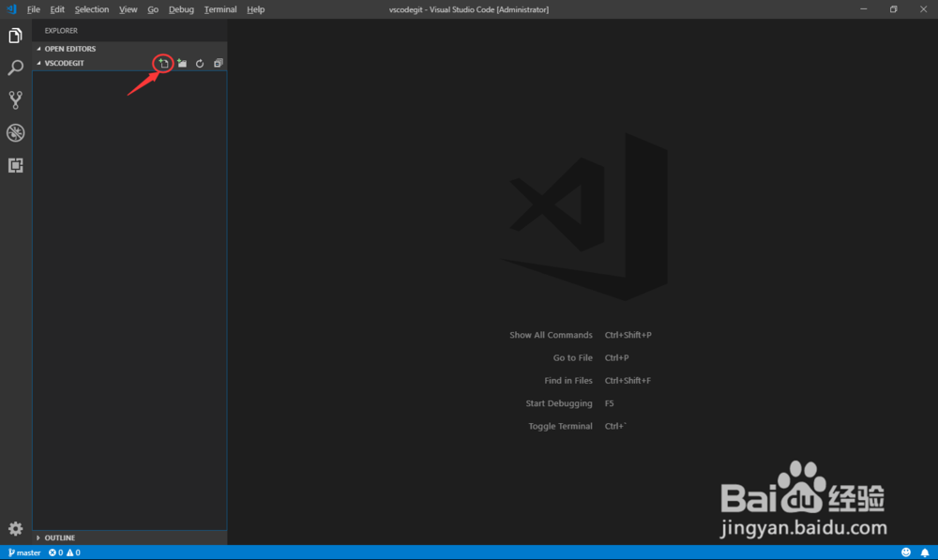
Task: Click the VS Code logo in title bar
Action: (11, 9)
